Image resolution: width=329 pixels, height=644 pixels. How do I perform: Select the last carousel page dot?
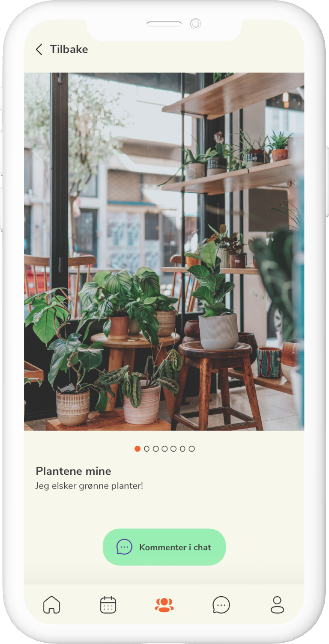(192, 449)
